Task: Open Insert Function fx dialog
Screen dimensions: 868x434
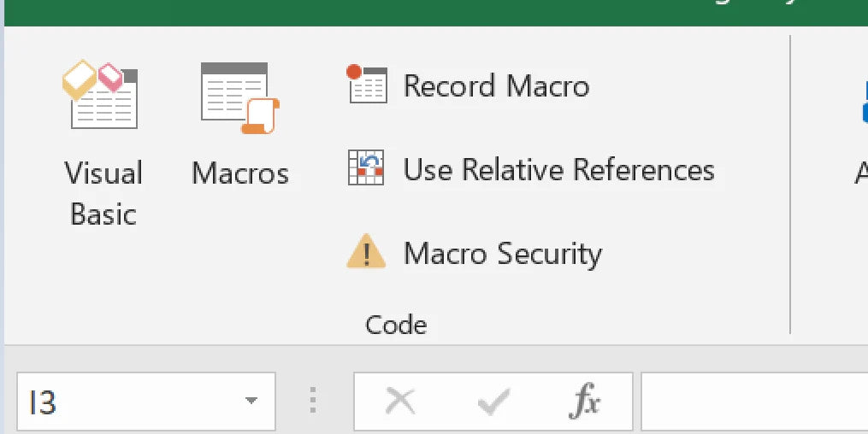Action: tap(584, 401)
